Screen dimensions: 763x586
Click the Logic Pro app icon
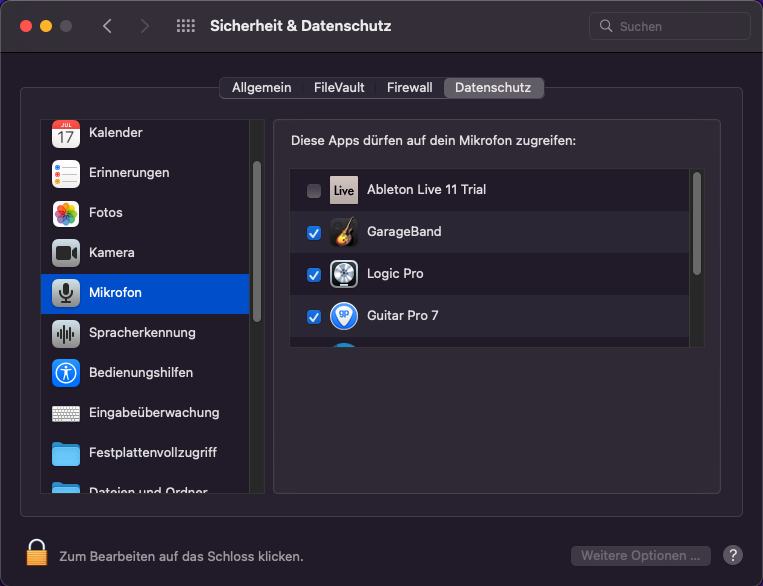click(x=344, y=274)
